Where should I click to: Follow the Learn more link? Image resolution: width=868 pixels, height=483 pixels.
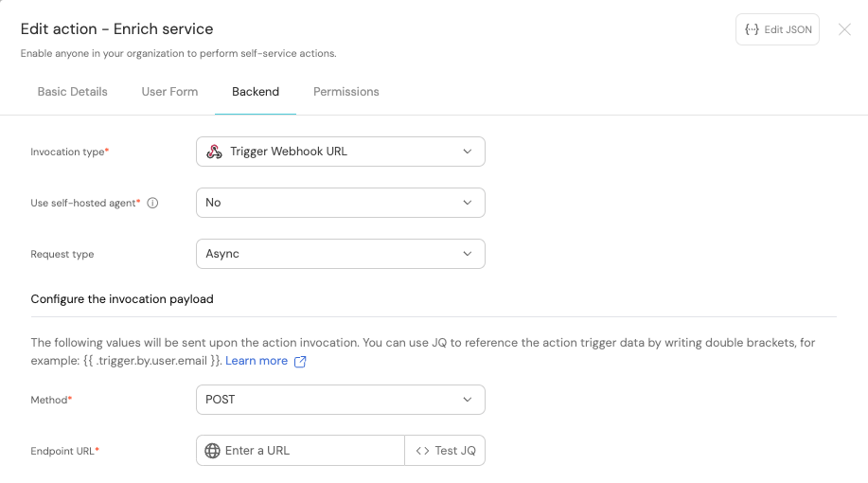[257, 361]
